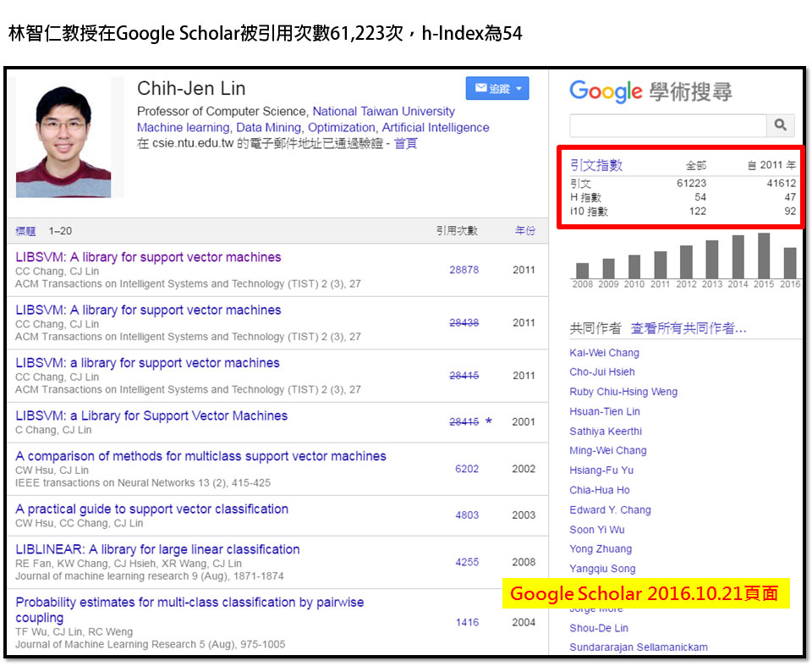
Task: Select the Machine learning interest link
Action: coord(184,128)
